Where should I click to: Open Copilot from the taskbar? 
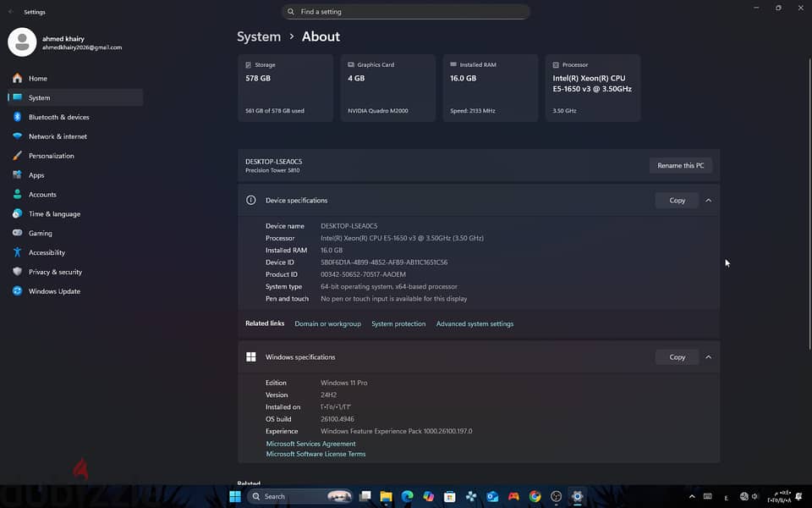[428, 497]
